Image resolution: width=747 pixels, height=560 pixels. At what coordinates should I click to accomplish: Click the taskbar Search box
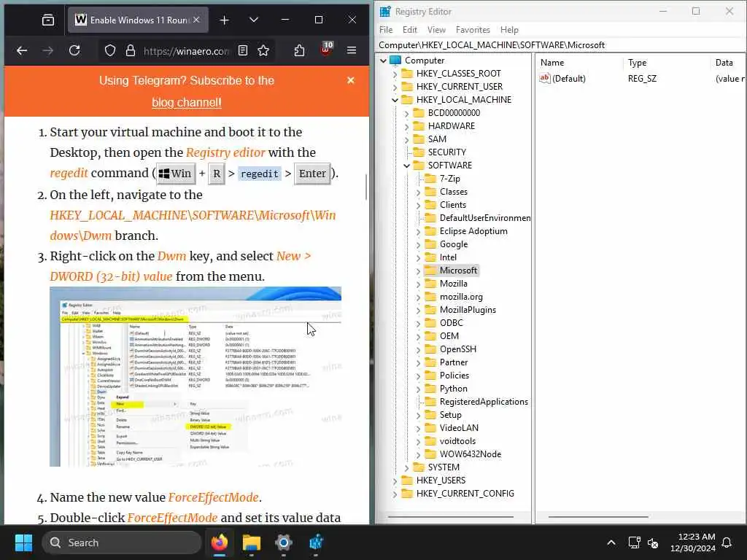tap(122, 542)
